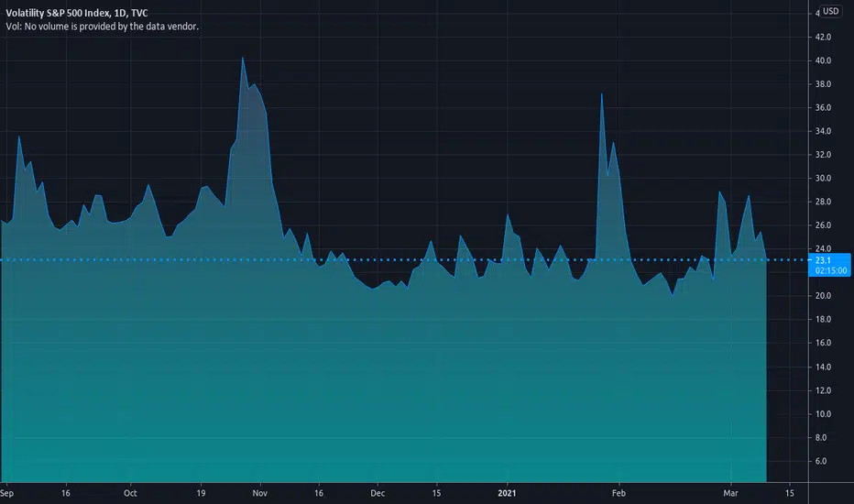This screenshot has width=854, height=504.
Task: Click the 16.0 price axis label
Action: (823, 343)
